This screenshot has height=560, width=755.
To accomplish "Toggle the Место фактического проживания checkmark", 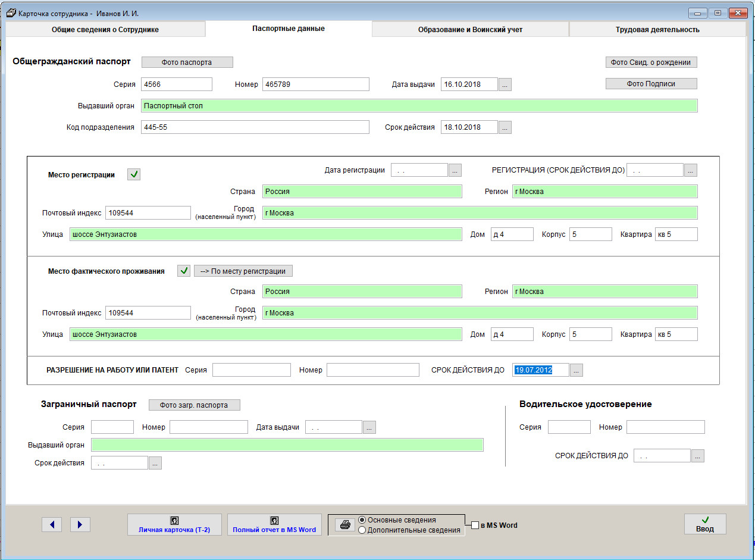I will [184, 271].
